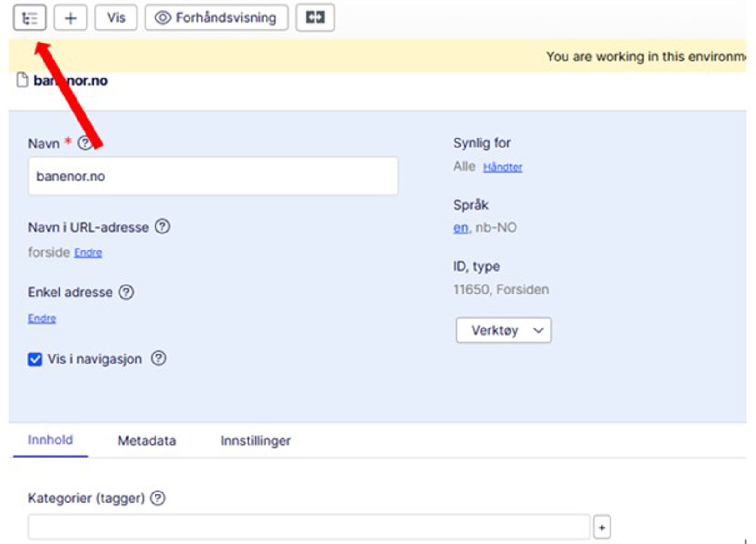756x544 pixels.
Task: Click help icon next to Navn
Action: [85, 143]
